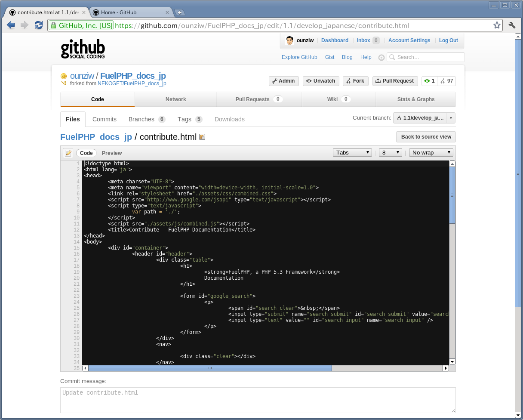Click the Log Out link

[x=448, y=40]
